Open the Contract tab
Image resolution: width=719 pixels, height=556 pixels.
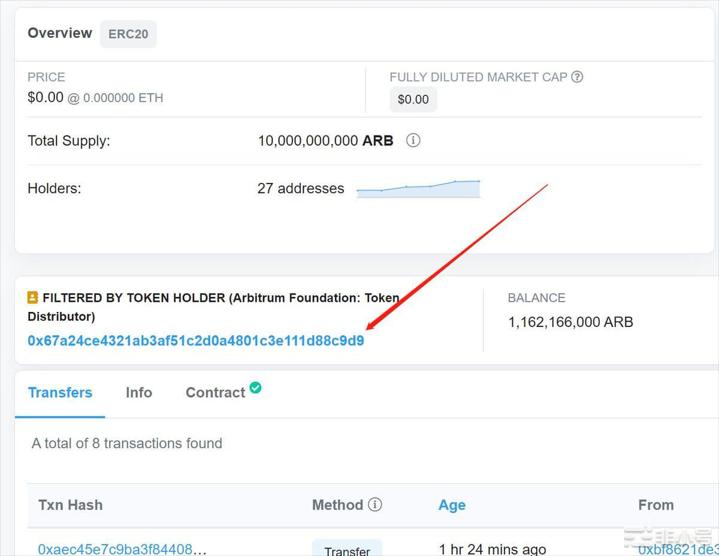(x=215, y=393)
